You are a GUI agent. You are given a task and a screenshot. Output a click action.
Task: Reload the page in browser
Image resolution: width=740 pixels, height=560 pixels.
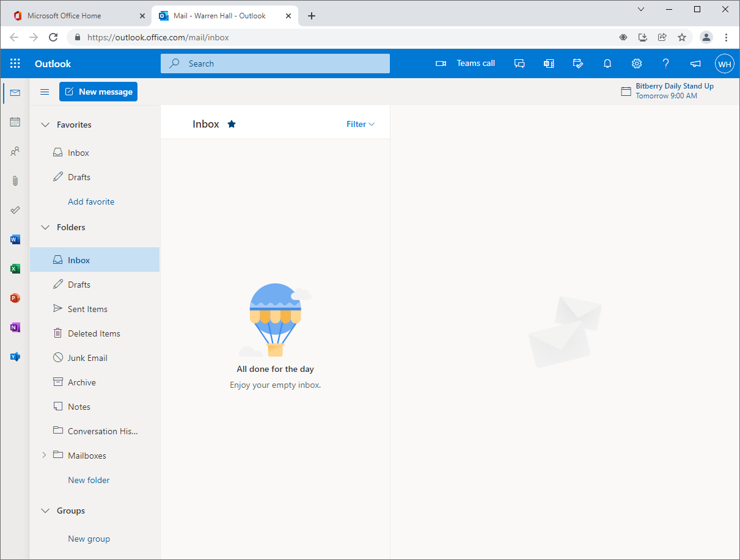click(x=53, y=37)
